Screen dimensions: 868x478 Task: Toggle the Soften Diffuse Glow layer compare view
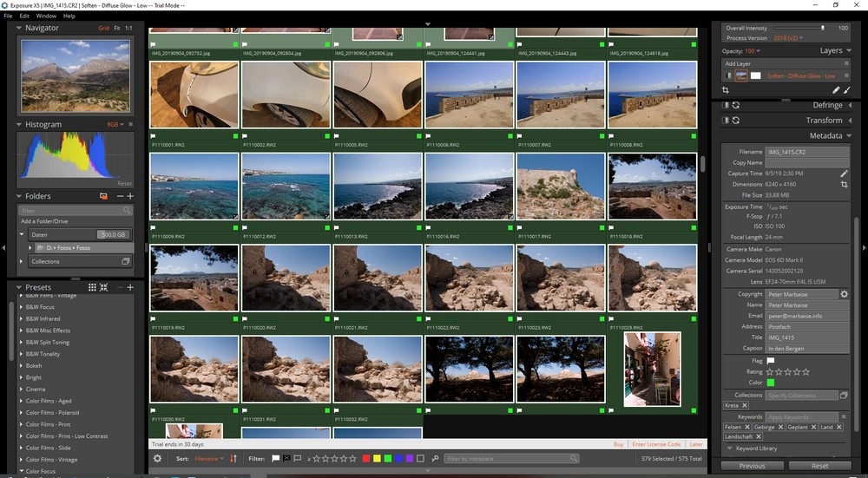coord(728,75)
